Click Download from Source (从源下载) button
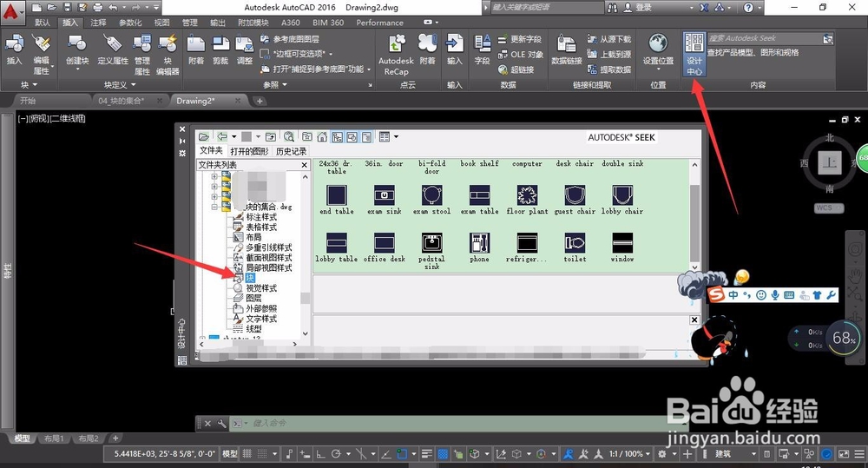 click(609, 39)
